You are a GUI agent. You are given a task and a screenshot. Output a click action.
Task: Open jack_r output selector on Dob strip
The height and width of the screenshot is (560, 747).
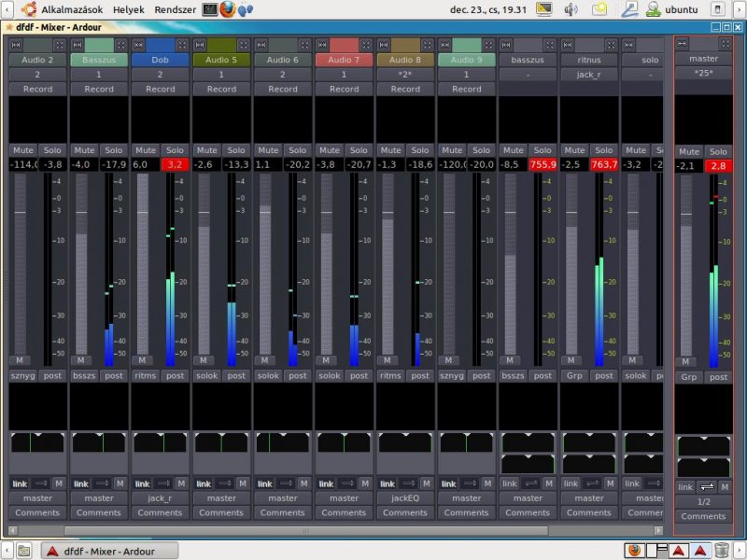pyautogui.click(x=160, y=498)
